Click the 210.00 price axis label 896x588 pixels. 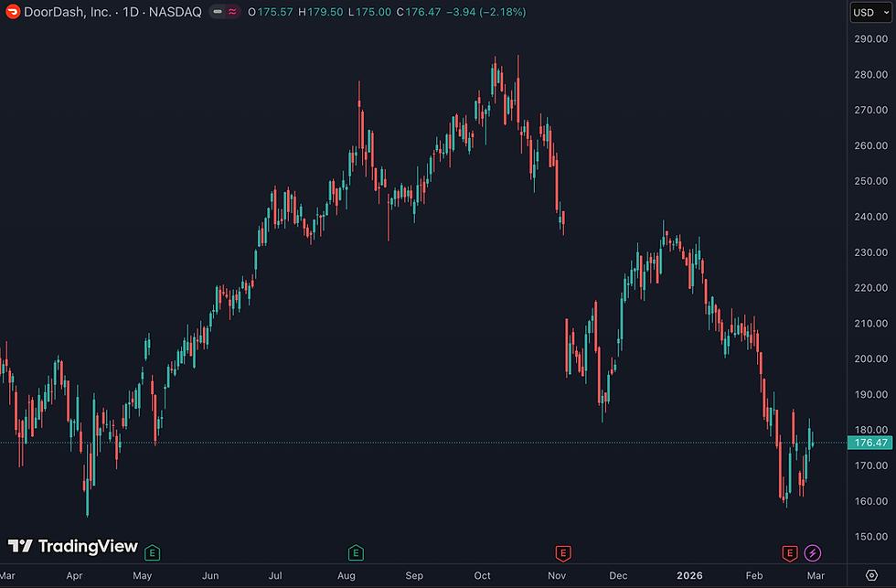[870, 324]
